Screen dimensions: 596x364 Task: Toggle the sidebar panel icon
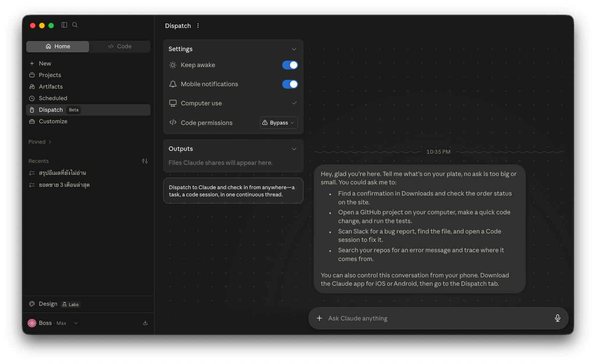pos(64,25)
